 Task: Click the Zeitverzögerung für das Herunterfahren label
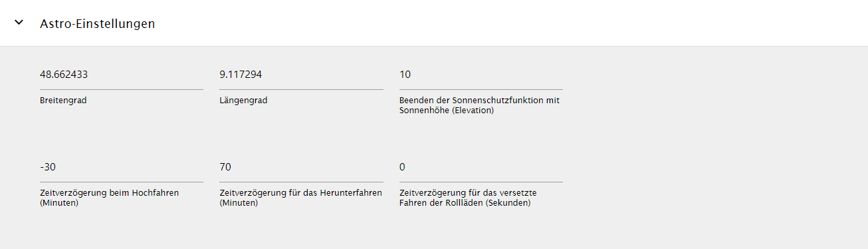(300, 192)
